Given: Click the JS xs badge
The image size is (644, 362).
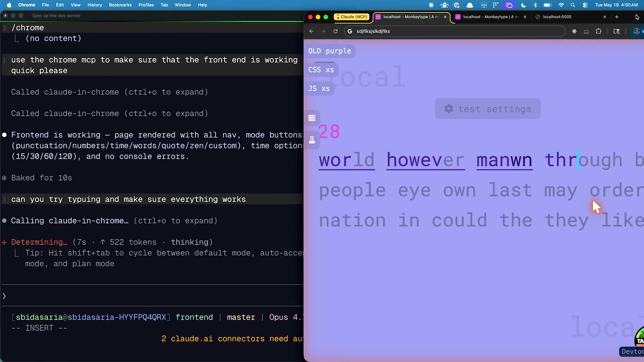Looking at the screenshot, I should [x=319, y=88].
